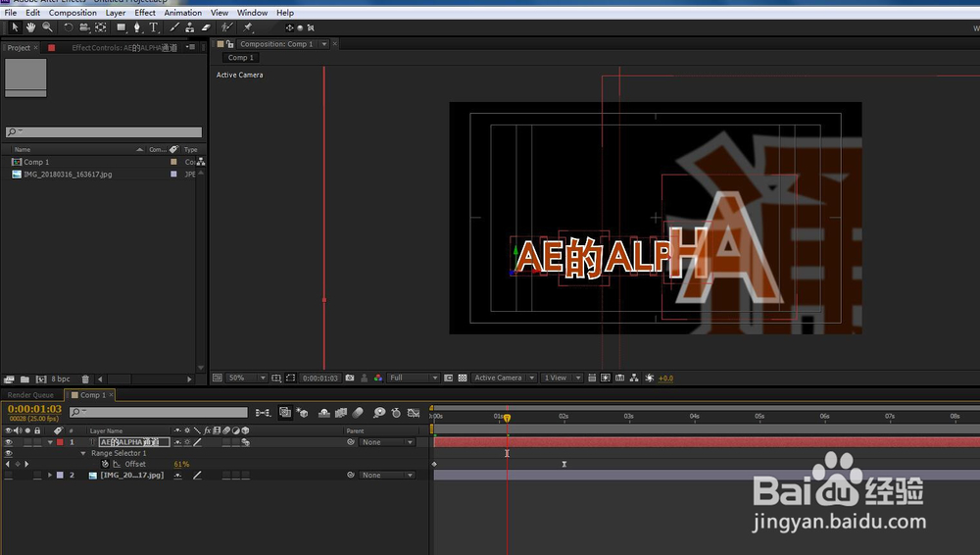Click the Offset 61% value

click(x=181, y=464)
